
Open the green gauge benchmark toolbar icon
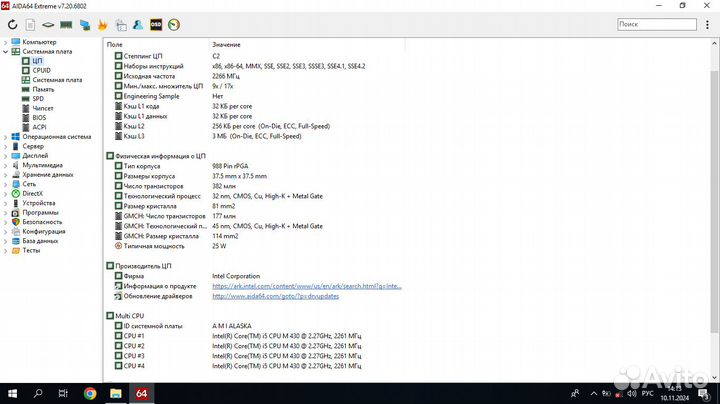tap(174, 25)
